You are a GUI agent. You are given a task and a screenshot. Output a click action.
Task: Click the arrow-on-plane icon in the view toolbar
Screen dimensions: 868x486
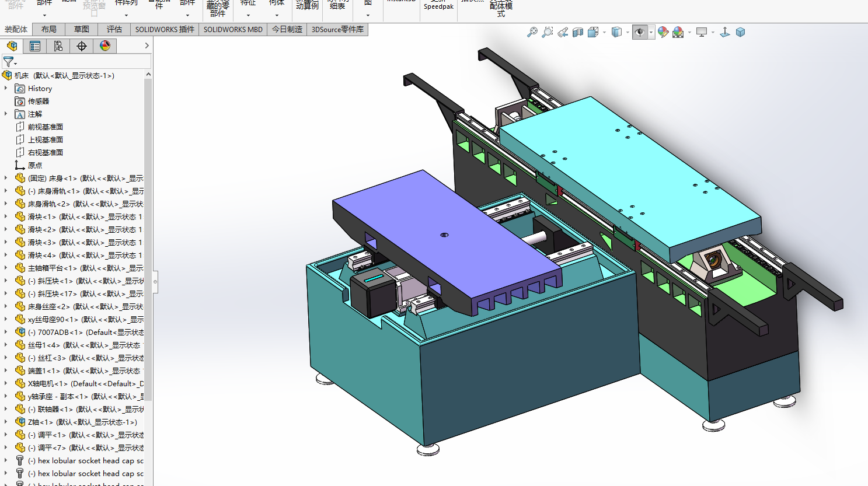coord(725,32)
